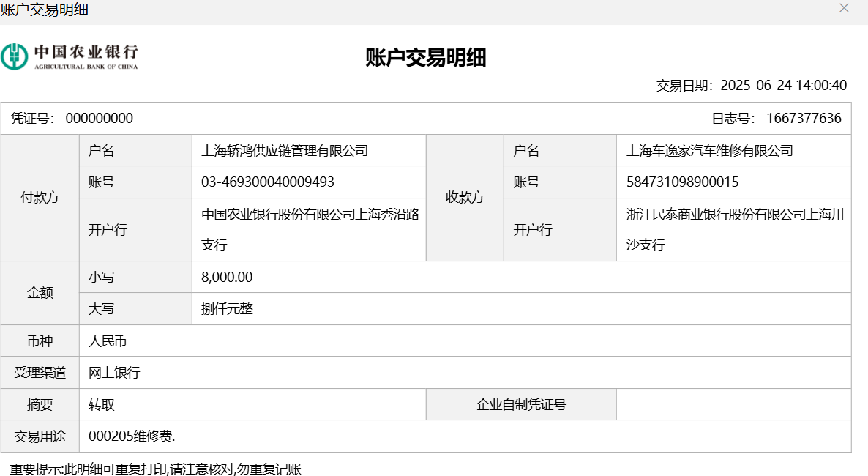Screen dimensions: 868x476
Task: Click the payee bank 浙江民泰商业银行 cell
Action: (x=734, y=229)
